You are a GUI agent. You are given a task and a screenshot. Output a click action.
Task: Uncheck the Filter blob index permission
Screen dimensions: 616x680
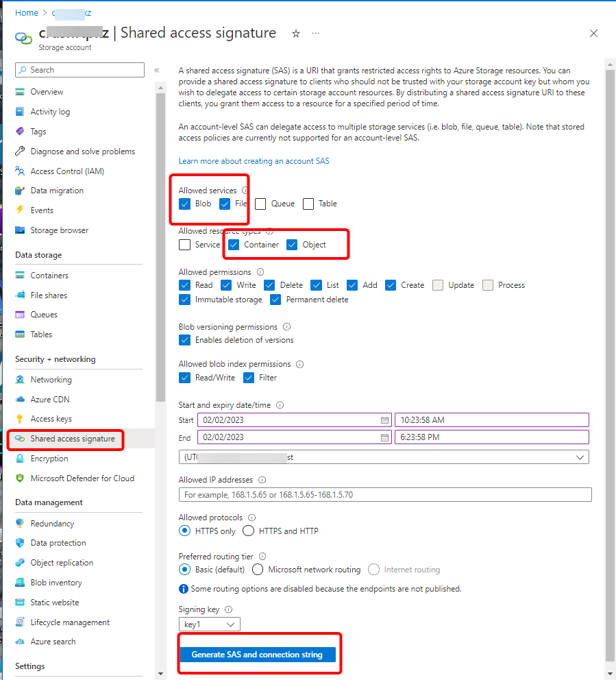[x=249, y=378]
